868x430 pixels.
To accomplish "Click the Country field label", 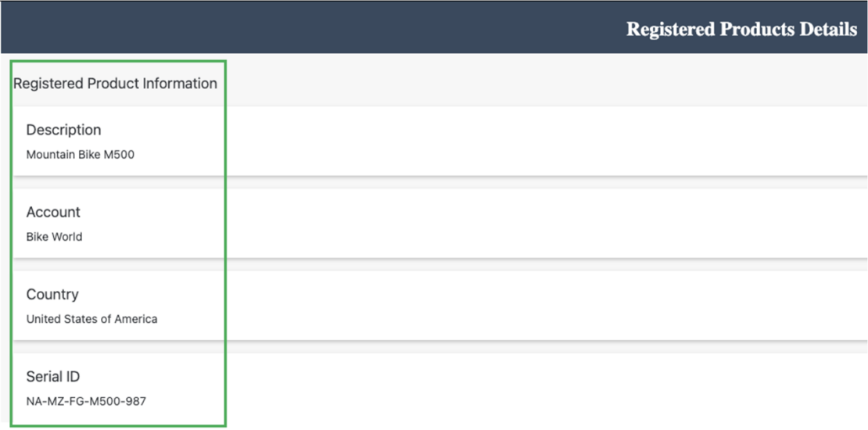I will click(52, 294).
